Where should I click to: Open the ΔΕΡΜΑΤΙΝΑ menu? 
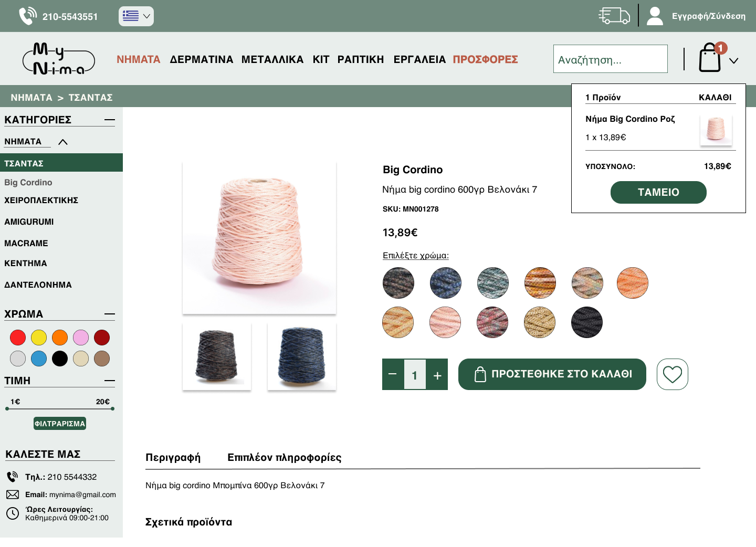(201, 59)
